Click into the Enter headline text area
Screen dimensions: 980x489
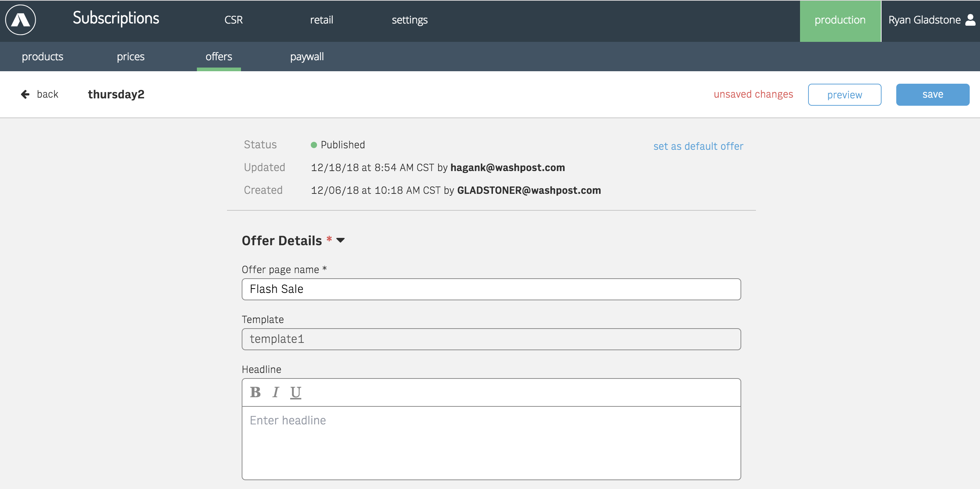[491, 443]
